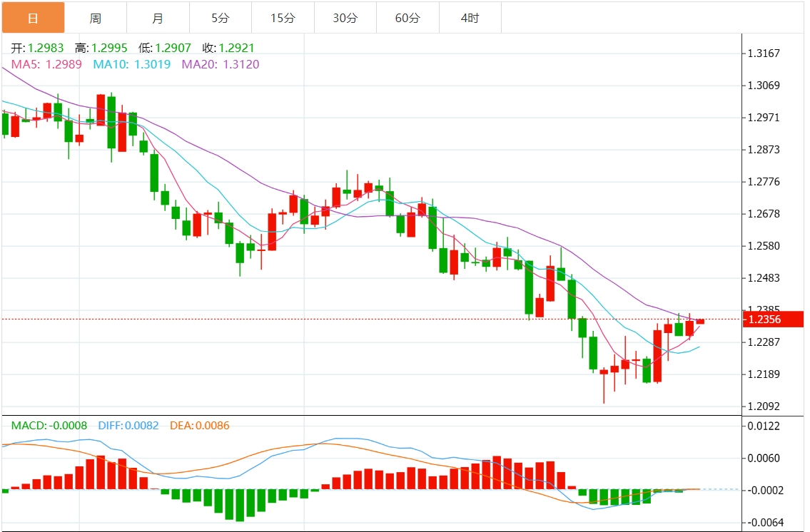810x532 pixels.
Task: Click the DIFF: 0.0082 value label
Action: (128, 426)
